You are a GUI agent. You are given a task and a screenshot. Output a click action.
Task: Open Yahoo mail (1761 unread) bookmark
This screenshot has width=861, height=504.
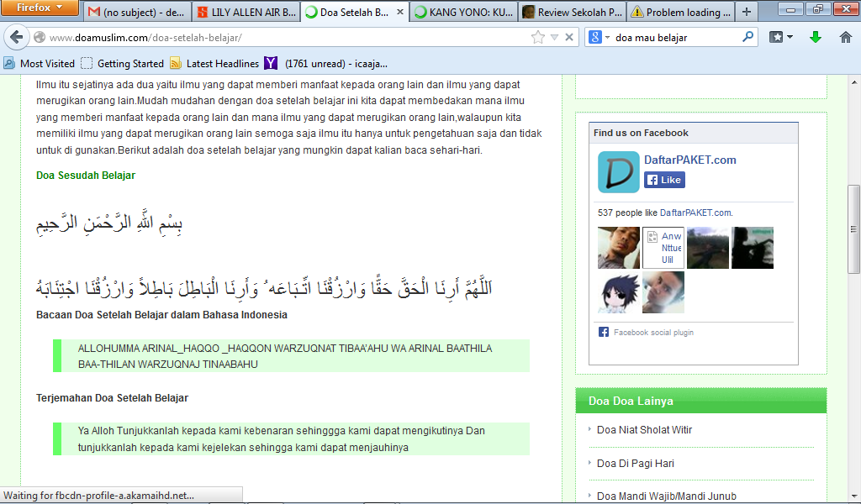(x=325, y=64)
